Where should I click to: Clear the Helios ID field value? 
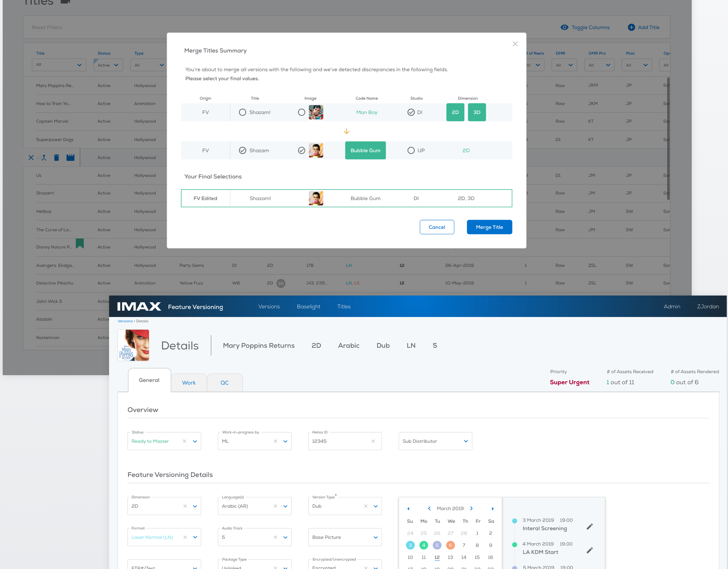click(x=373, y=441)
